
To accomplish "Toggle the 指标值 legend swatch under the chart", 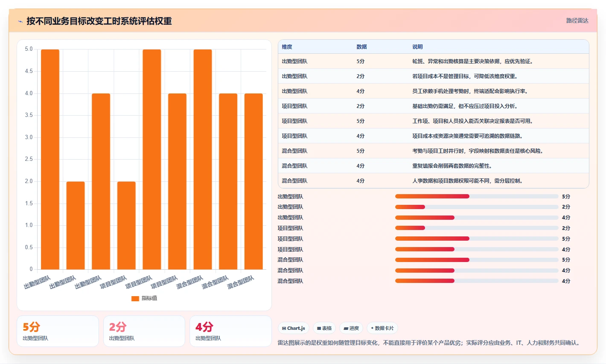I will (135, 298).
